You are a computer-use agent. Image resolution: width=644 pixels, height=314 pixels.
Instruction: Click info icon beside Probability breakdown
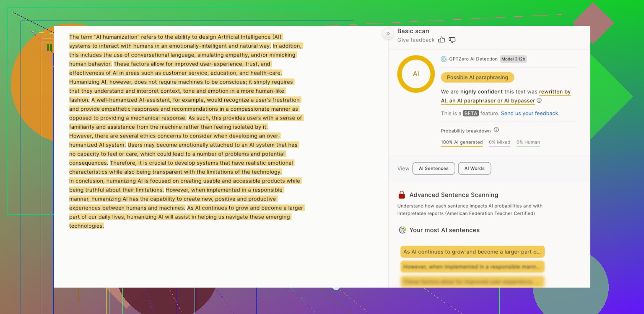click(496, 130)
